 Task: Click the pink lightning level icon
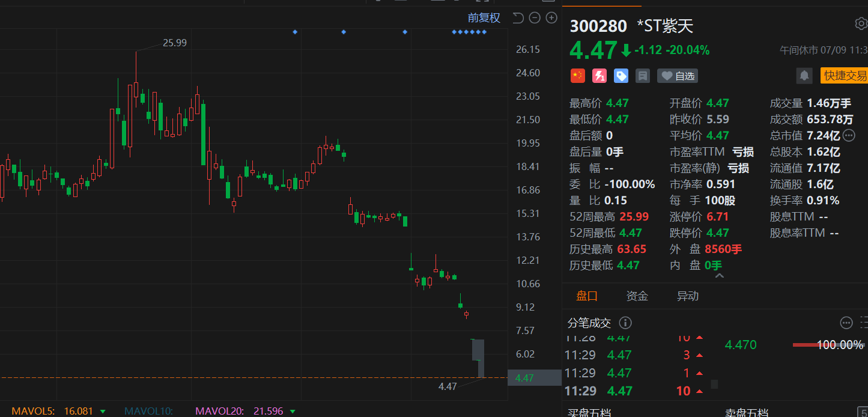click(599, 76)
